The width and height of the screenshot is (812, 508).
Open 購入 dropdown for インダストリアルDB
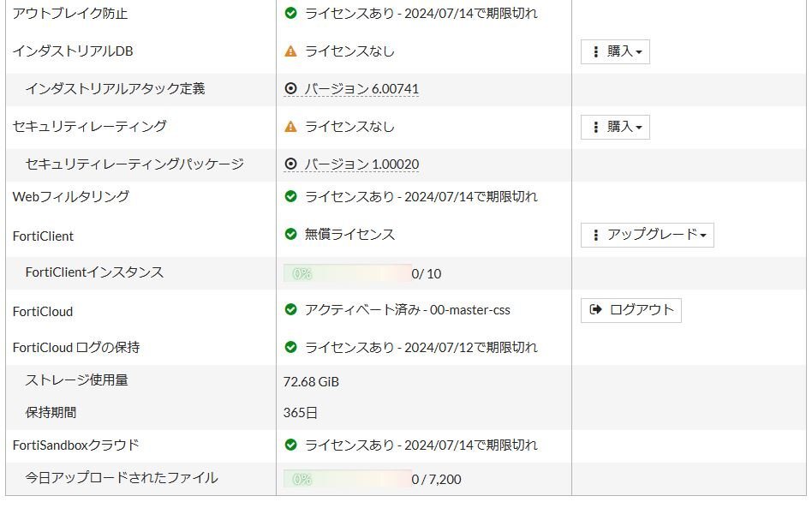(615, 51)
